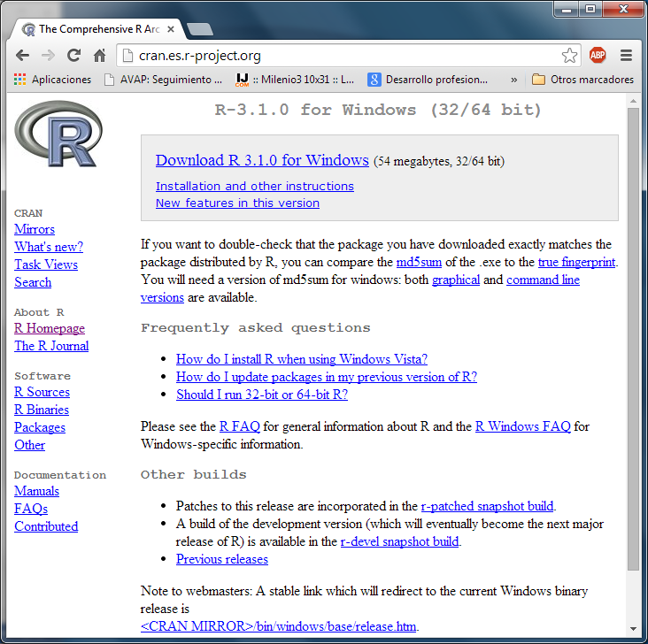
Task: Click the CRAN MIRROR release.htm link
Action: 279,626
